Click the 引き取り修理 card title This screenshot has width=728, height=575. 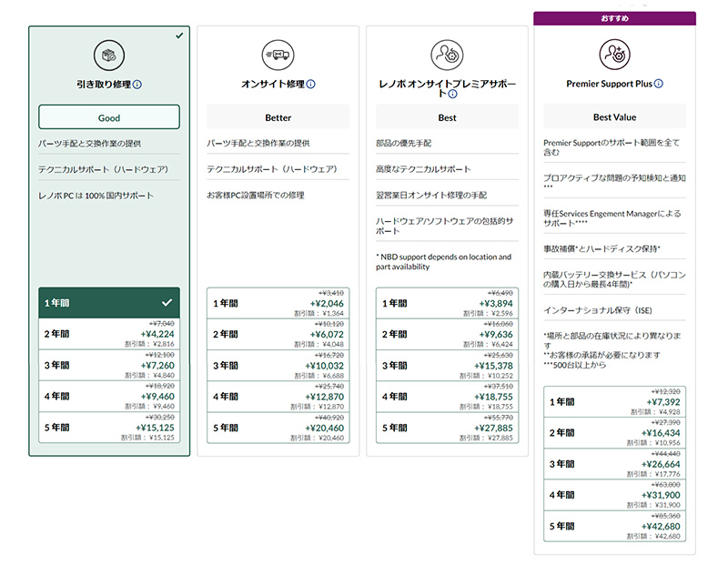104,85
